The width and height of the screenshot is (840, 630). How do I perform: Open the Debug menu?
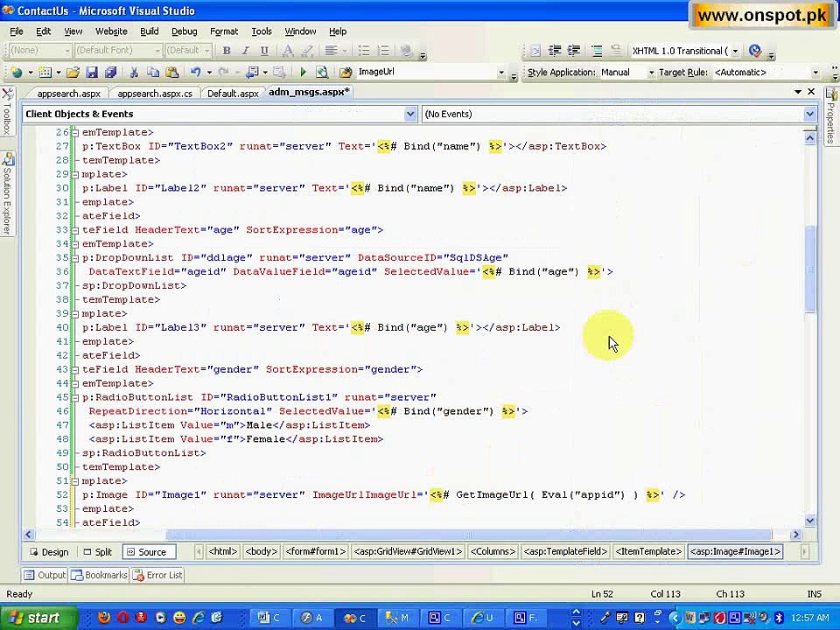point(185,31)
